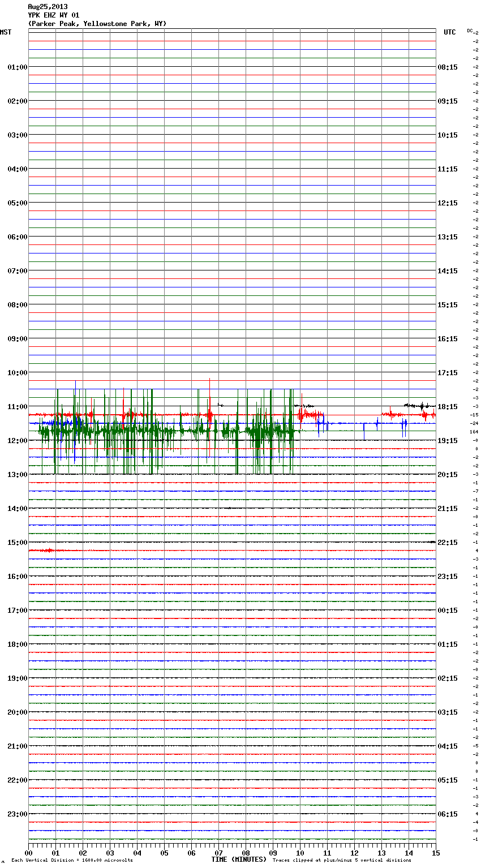The image size is (481, 868).
Task: Click the UTC time label "20:15"
Action: [448, 475]
